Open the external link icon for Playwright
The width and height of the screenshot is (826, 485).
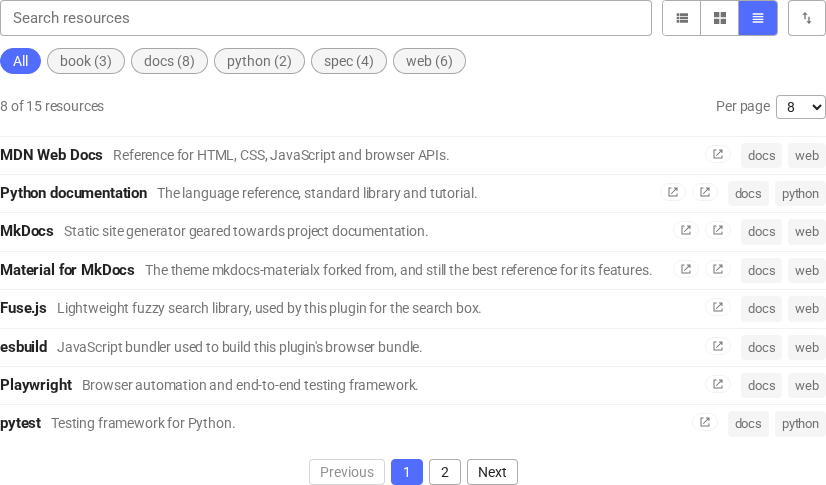click(x=718, y=384)
